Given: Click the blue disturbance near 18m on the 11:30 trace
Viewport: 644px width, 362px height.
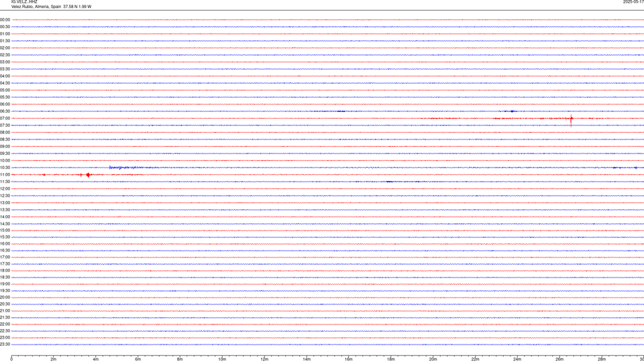Looking at the screenshot, I should click(389, 182).
